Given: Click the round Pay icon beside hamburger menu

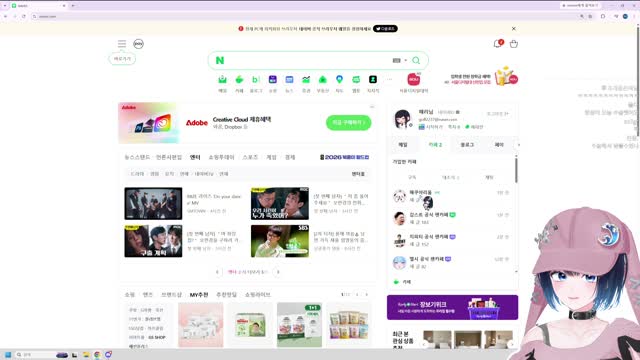Looking at the screenshot, I should (138, 44).
